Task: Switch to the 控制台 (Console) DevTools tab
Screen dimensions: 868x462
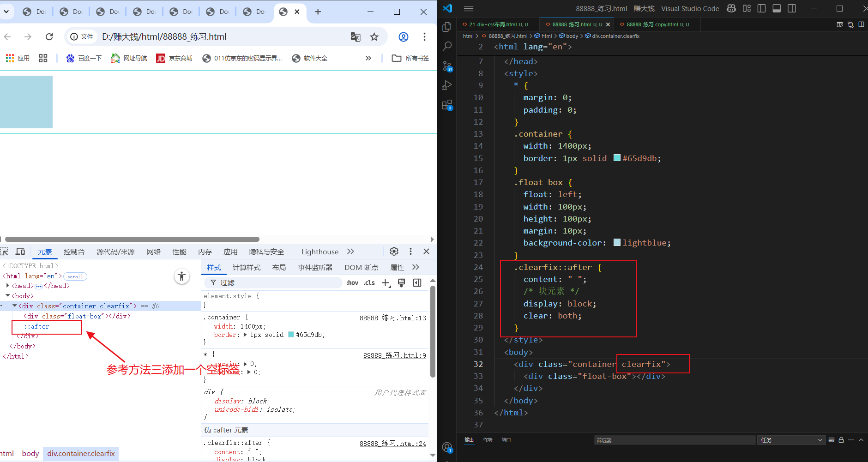Action: pos(74,252)
